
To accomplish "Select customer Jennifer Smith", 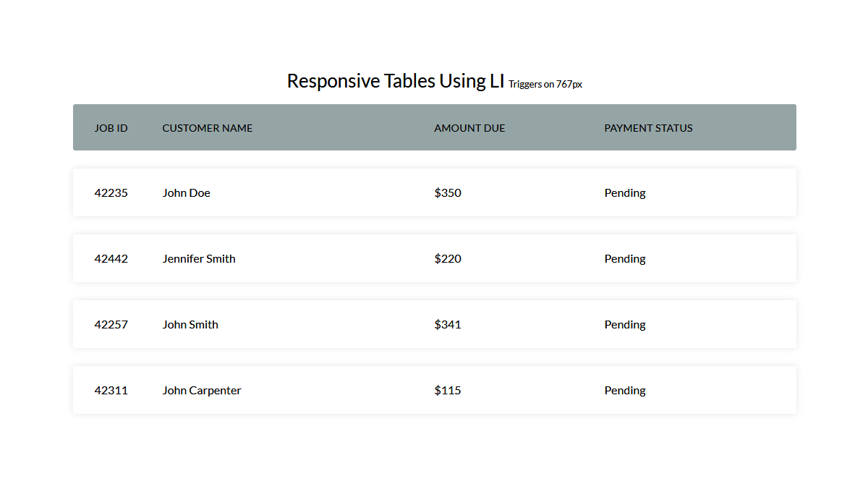I will (x=199, y=259).
